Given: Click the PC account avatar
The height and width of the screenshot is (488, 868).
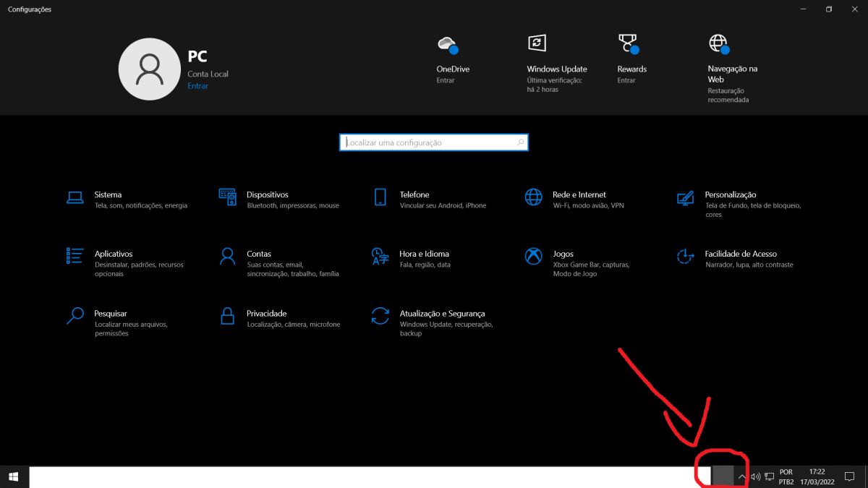Looking at the screenshot, I should 150,69.
